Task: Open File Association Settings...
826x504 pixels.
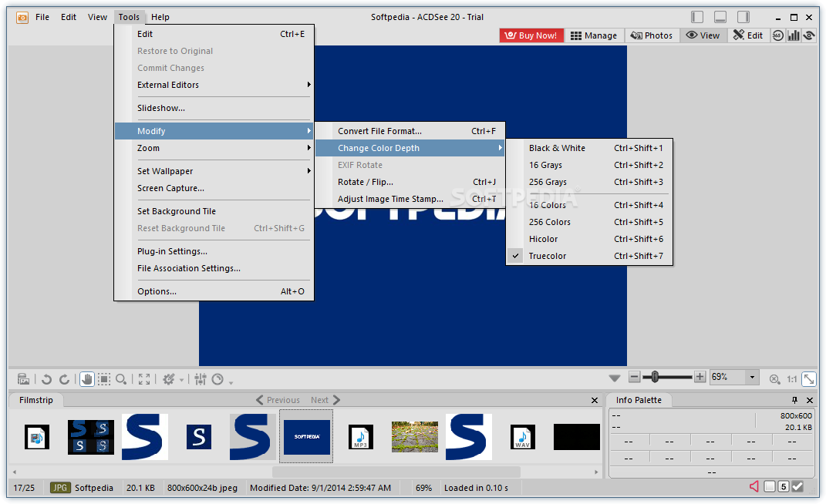Action: [214, 268]
